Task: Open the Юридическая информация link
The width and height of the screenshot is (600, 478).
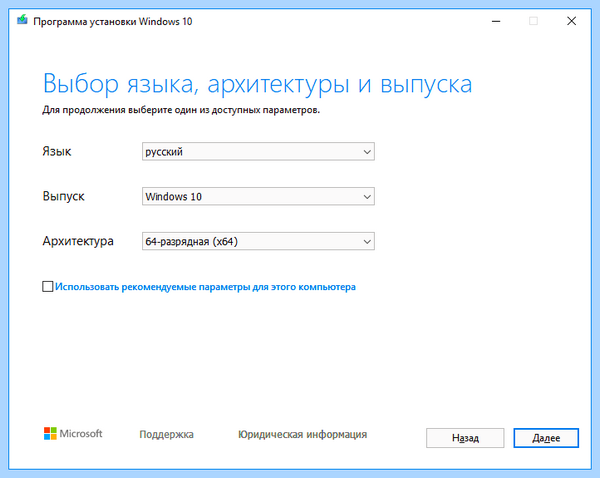Action: 303,434
